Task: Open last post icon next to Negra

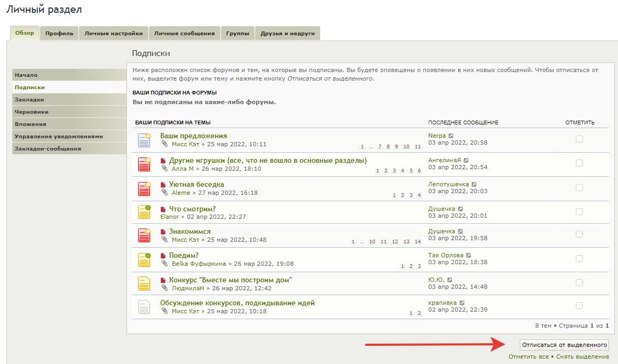Action: [x=451, y=136]
